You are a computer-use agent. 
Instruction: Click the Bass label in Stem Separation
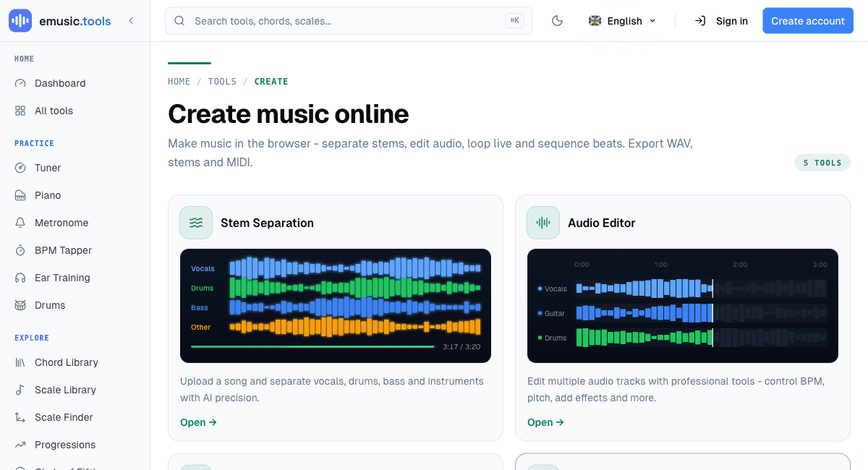200,307
